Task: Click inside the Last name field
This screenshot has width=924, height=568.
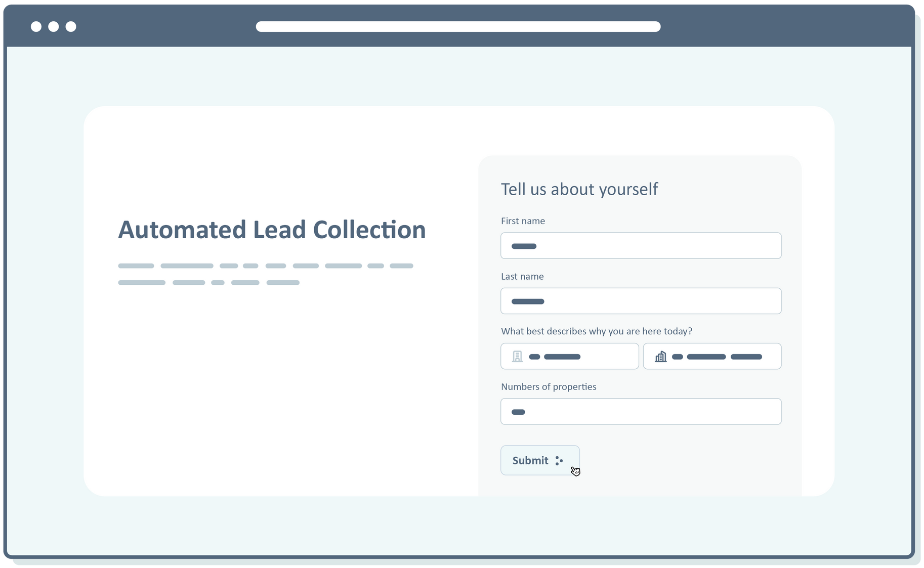Action: coord(641,301)
